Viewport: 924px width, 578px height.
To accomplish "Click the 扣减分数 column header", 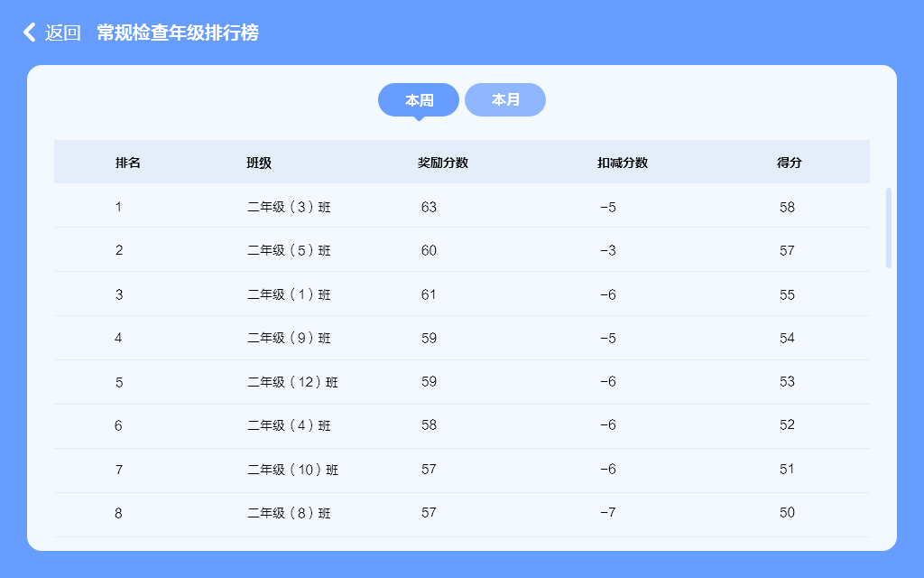I will coord(623,163).
